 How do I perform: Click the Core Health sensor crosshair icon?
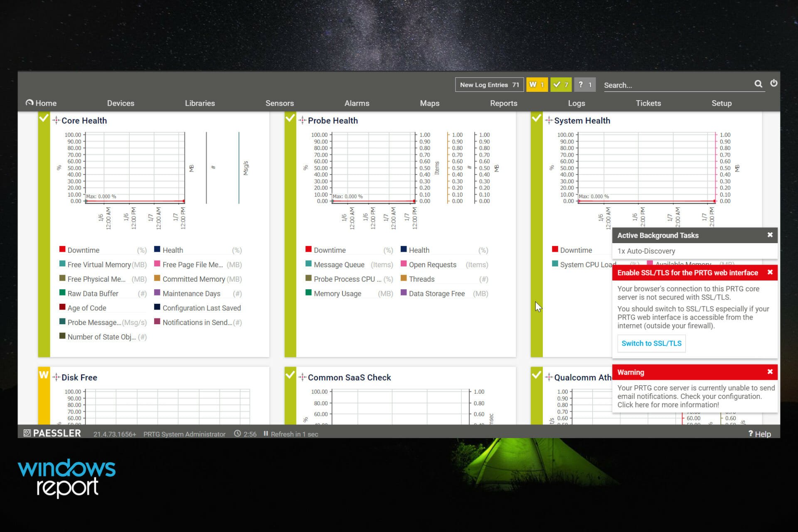click(56, 121)
